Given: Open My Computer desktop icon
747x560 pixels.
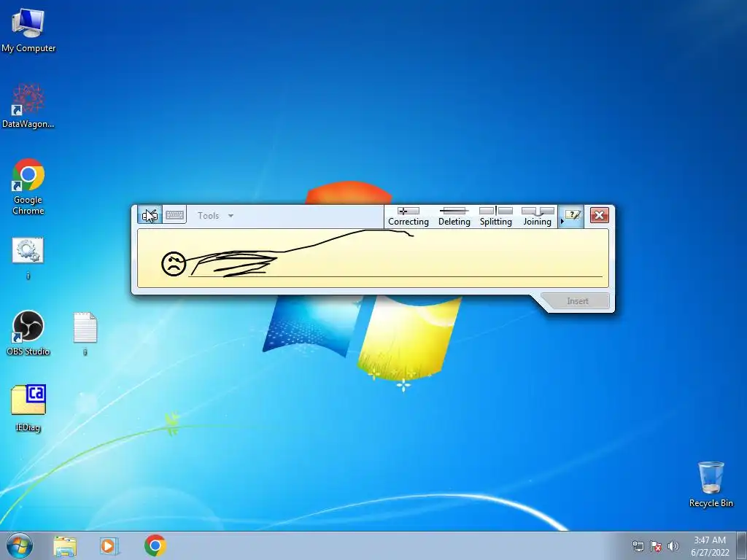Looking at the screenshot, I should 28,31.
